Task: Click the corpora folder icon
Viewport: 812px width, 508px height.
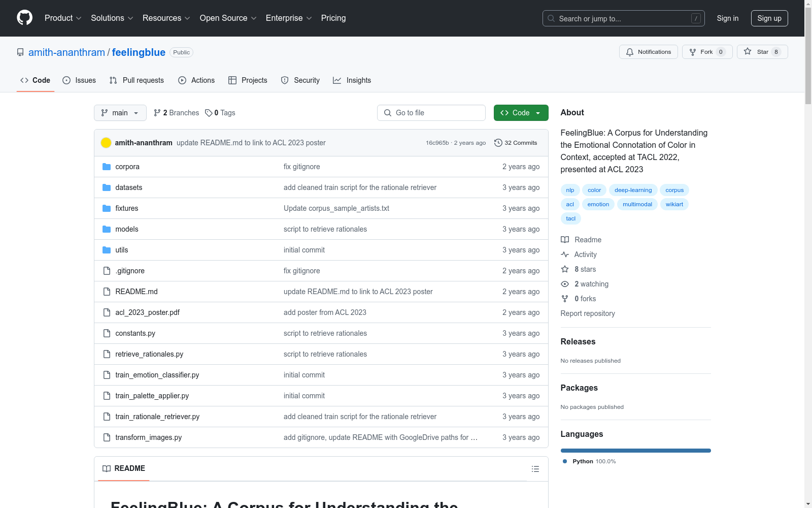Action: 107,167
